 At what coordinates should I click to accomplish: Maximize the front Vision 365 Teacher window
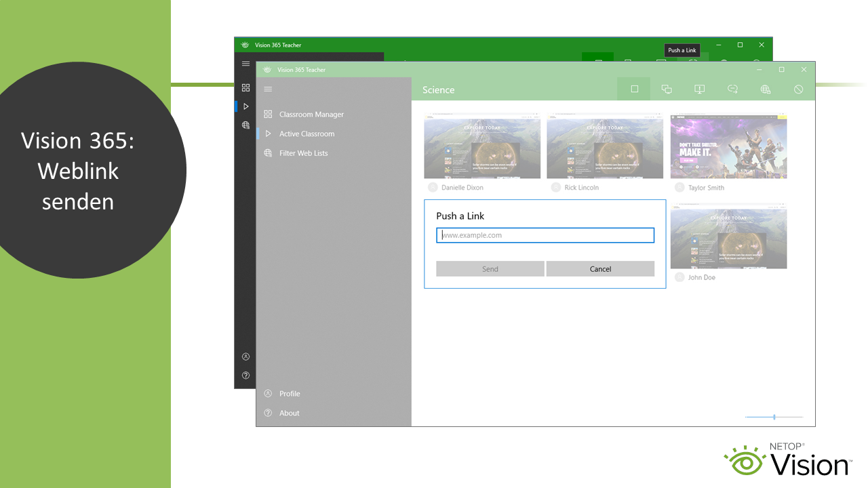pyautogui.click(x=781, y=69)
